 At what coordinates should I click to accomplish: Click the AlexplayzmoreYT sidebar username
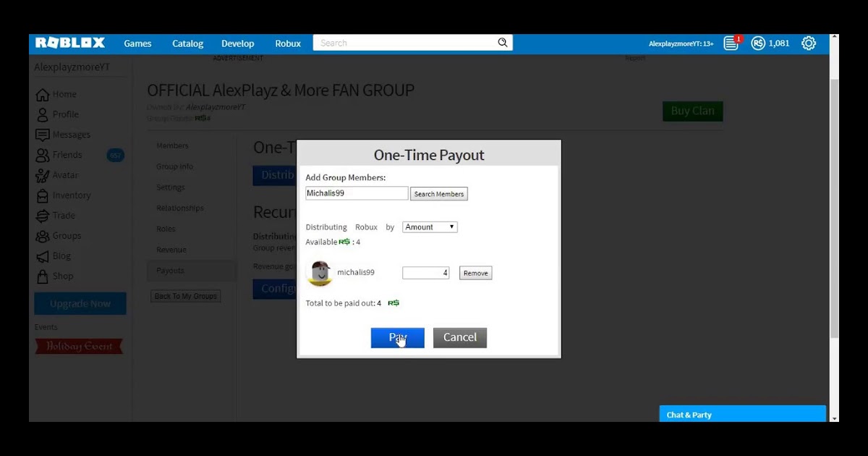pos(72,67)
